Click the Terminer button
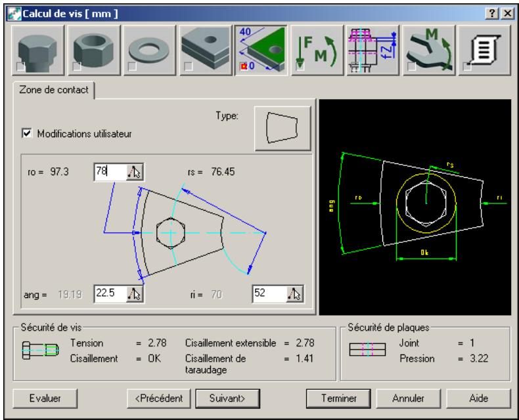This screenshot has height=420, width=519. 338,398
